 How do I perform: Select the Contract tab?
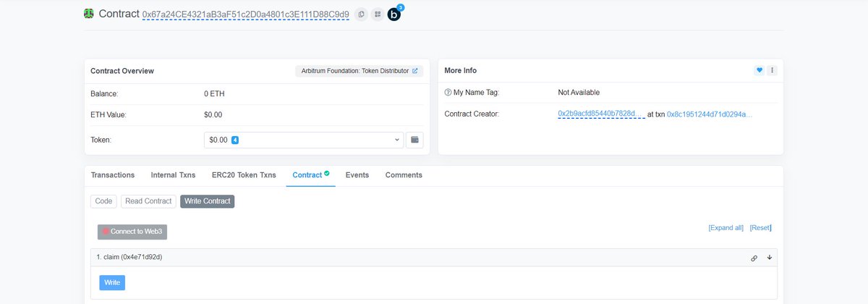(310, 175)
